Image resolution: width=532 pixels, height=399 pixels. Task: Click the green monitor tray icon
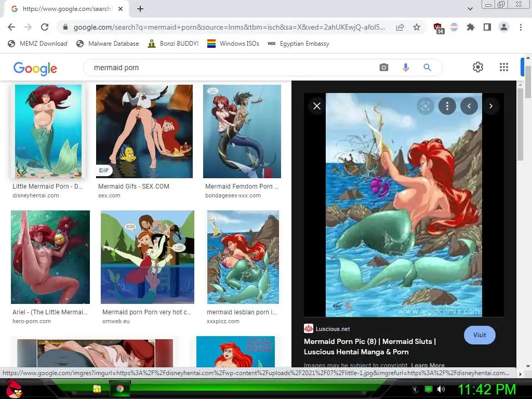(x=429, y=389)
